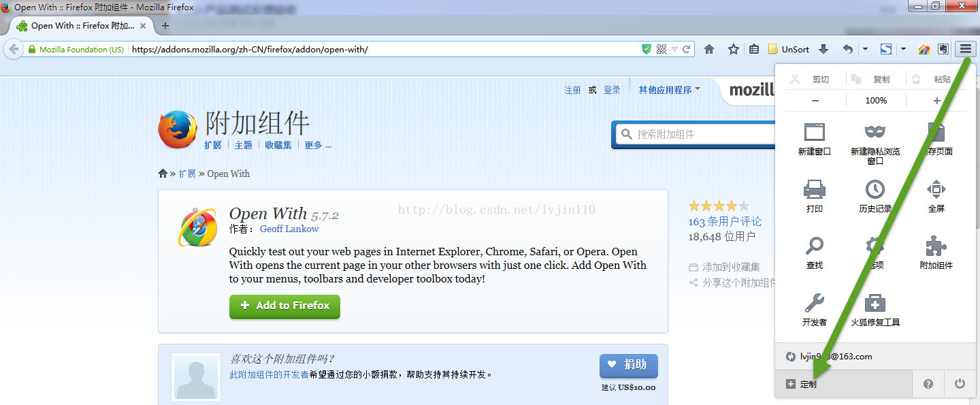Open Developer (开发者) wrench icon
The width and height of the screenshot is (980, 405).
coord(815,310)
